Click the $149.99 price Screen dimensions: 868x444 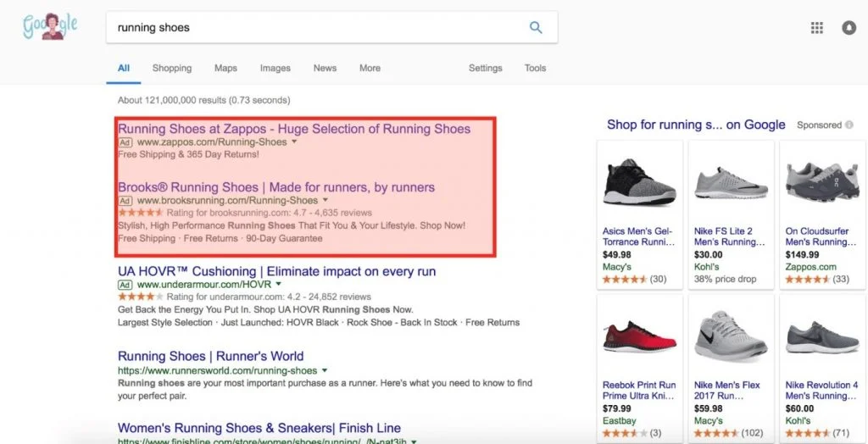802,255
